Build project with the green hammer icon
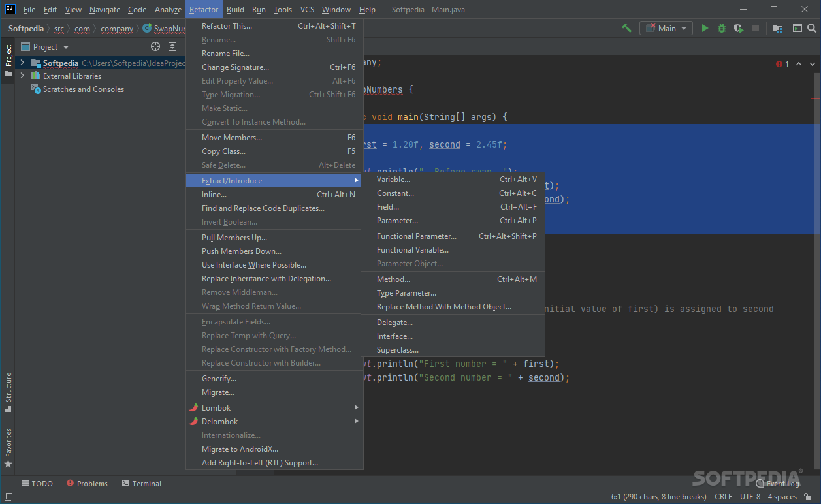Image resolution: width=821 pixels, height=504 pixels. [626, 28]
